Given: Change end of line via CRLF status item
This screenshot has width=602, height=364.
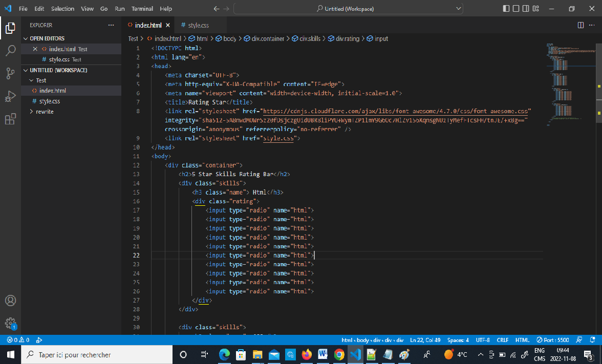Looking at the screenshot, I should [502, 340].
